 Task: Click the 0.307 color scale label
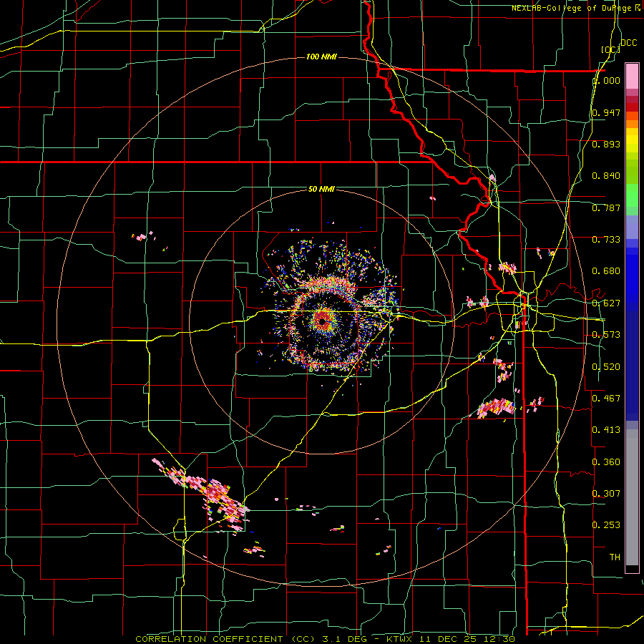(606, 494)
